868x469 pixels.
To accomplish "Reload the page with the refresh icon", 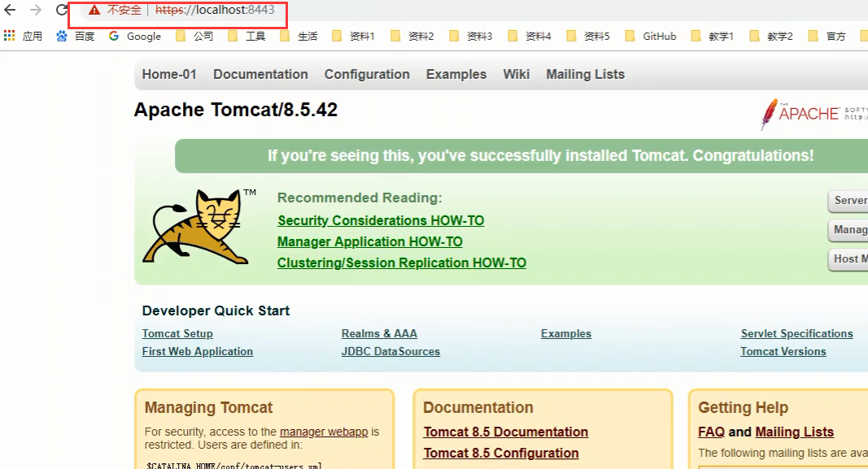I will (62, 10).
